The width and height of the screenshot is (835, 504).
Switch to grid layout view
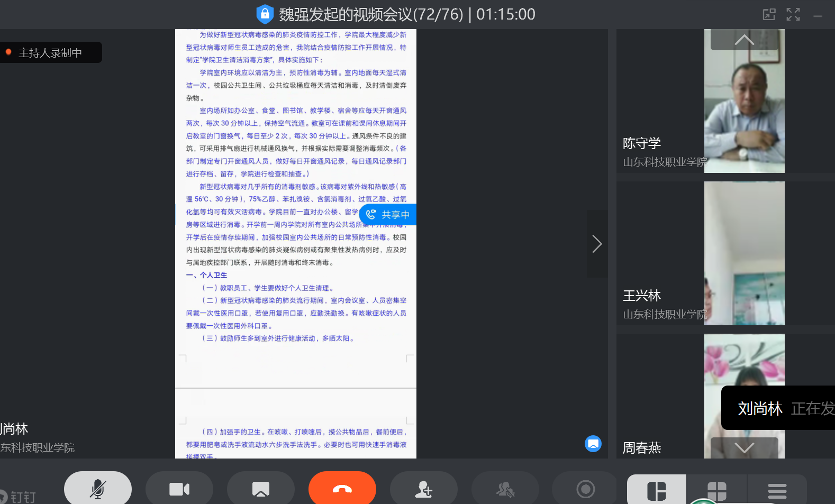pos(717,490)
